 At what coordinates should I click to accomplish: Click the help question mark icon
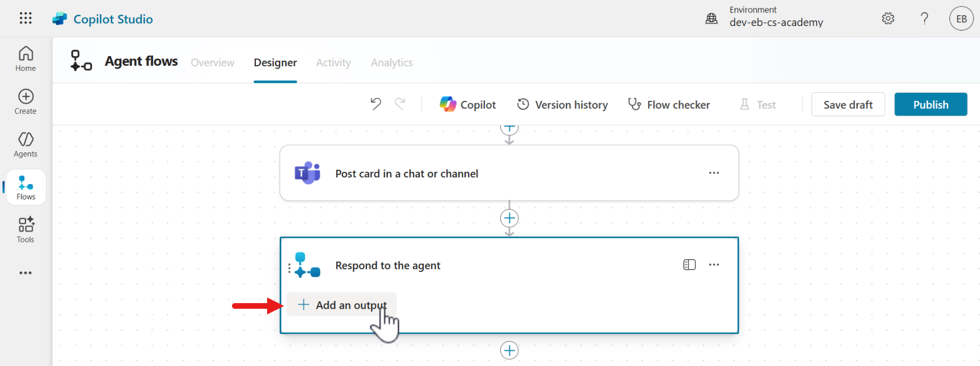pyautogui.click(x=924, y=19)
